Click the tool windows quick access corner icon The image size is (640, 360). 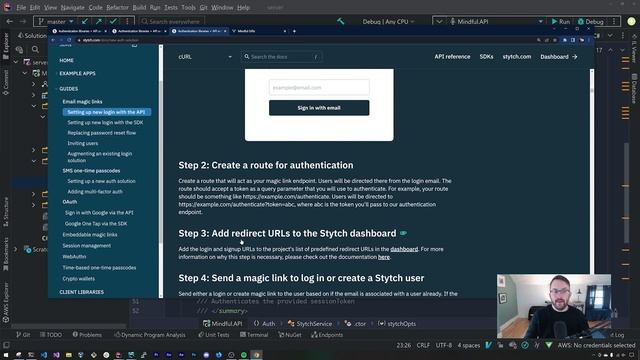(6, 345)
